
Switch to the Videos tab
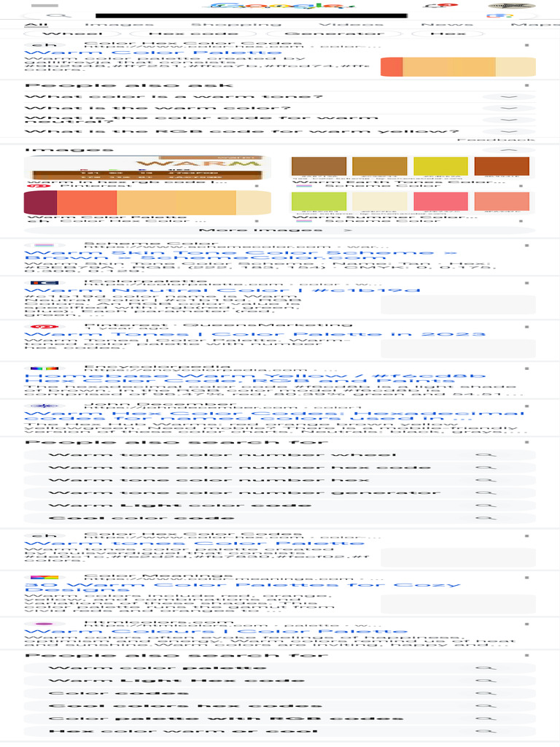[x=341, y=24]
